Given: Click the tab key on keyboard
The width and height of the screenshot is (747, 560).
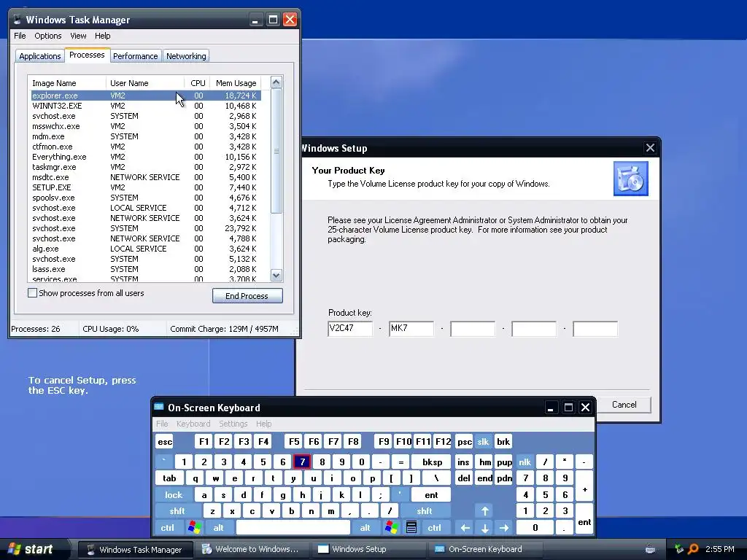Looking at the screenshot, I should (x=169, y=478).
